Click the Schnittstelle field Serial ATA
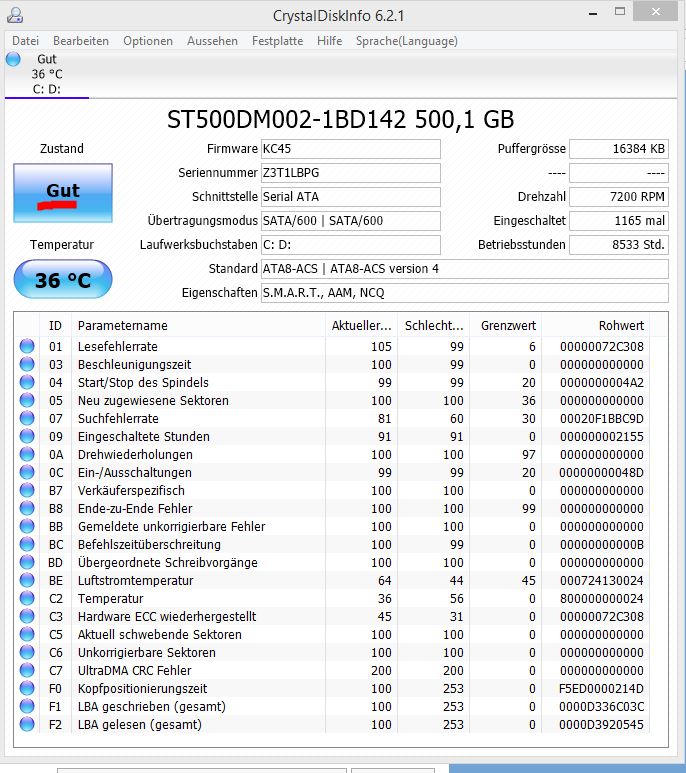Image resolution: width=686 pixels, height=773 pixels. [350, 197]
